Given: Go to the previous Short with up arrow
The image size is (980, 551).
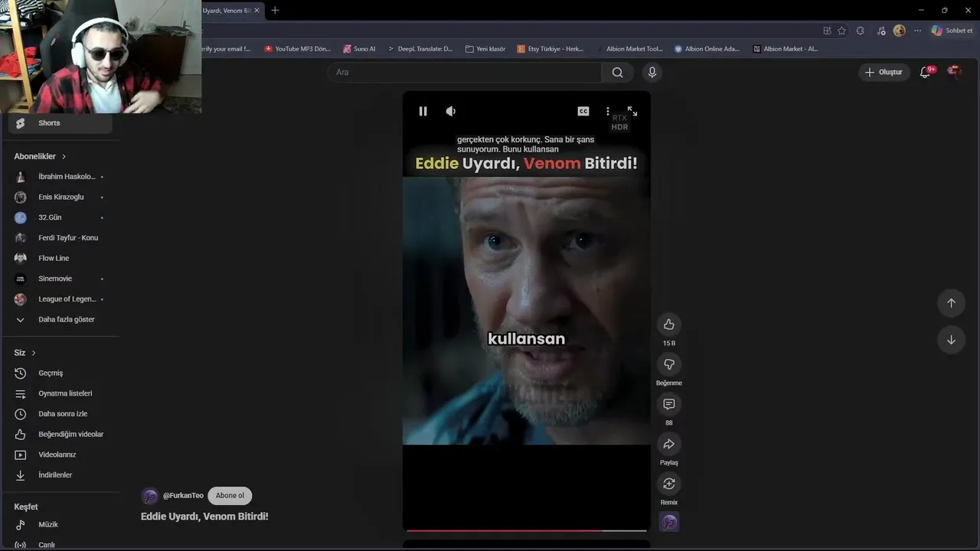Looking at the screenshot, I should point(951,303).
